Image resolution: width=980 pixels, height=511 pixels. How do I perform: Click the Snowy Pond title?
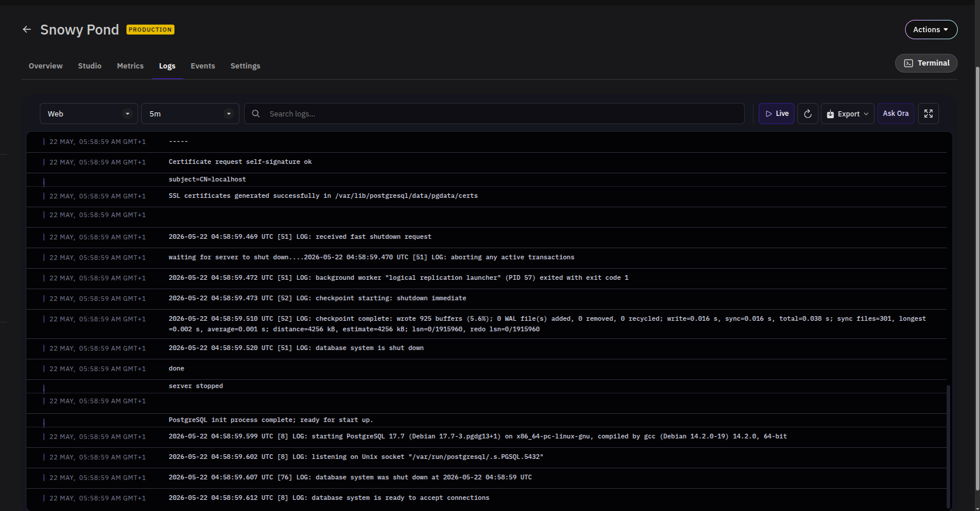point(80,29)
